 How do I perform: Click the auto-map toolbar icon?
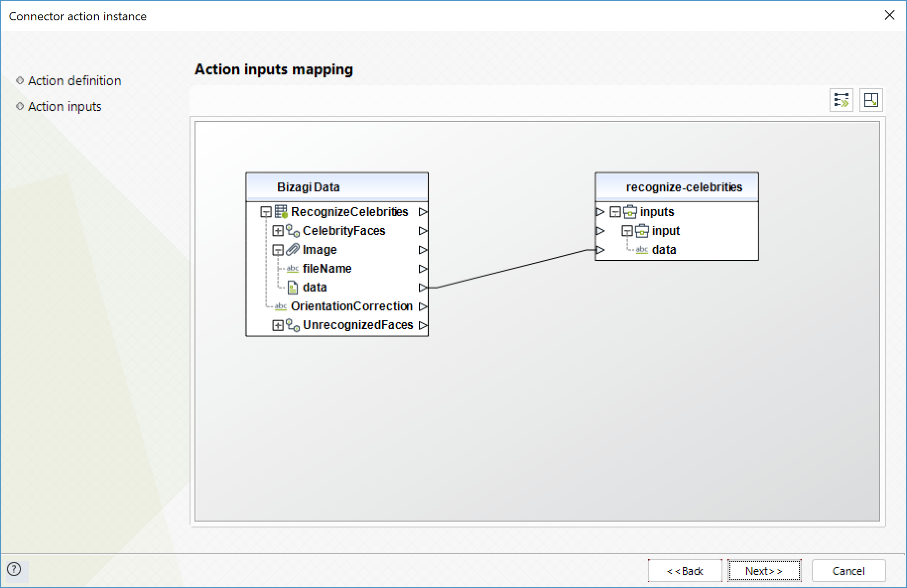(841, 101)
